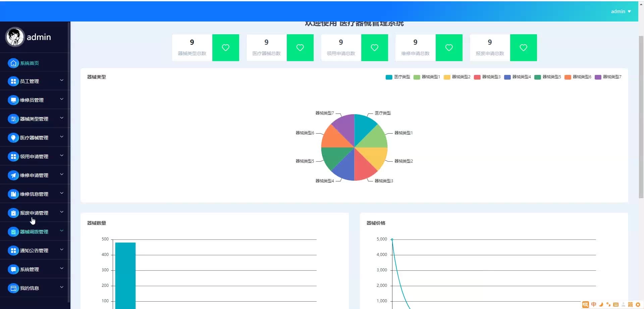Click the 系统管理 chat bubble icon
The image size is (644, 309).
(13, 269)
